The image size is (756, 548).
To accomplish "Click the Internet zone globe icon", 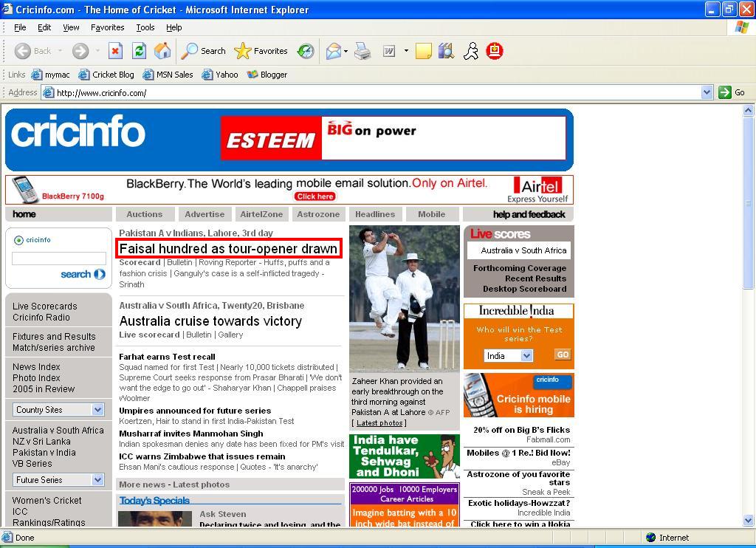I will (x=651, y=538).
